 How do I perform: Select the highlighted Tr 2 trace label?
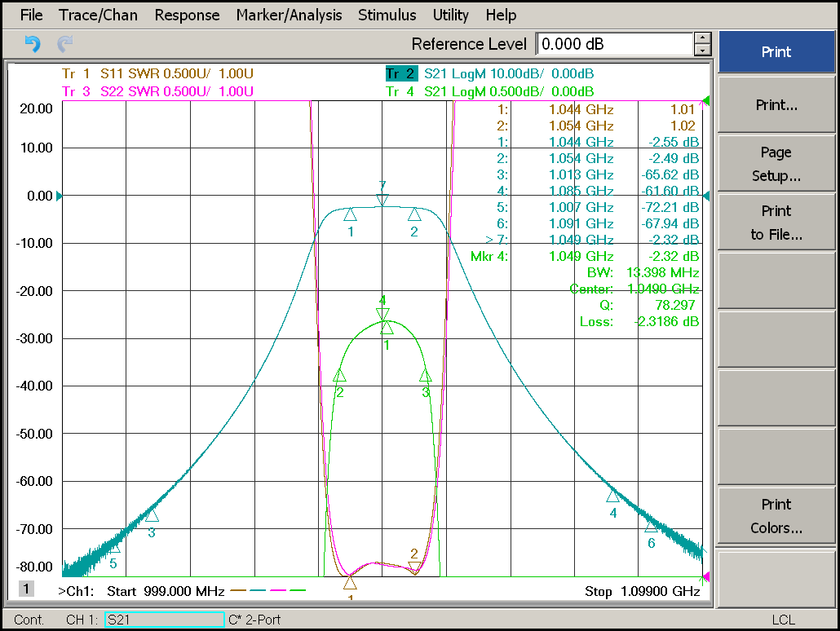[x=400, y=73]
